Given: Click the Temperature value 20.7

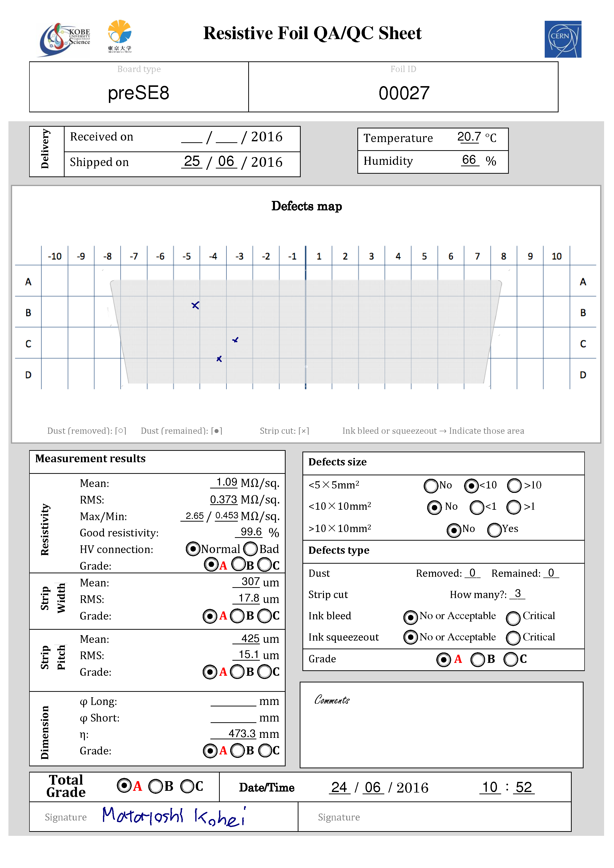Looking at the screenshot, I should (469, 137).
